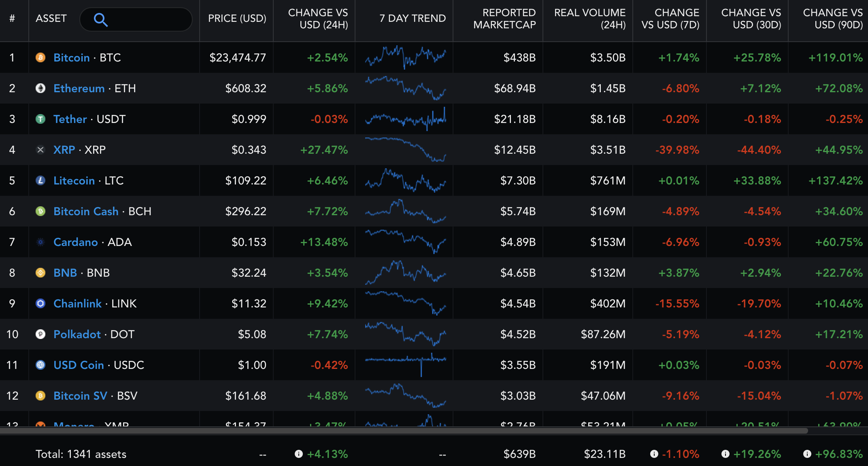The height and width of the screenshot is (466, 868).
Task: Open the Polkadot asset link
Action: (77, 334)
